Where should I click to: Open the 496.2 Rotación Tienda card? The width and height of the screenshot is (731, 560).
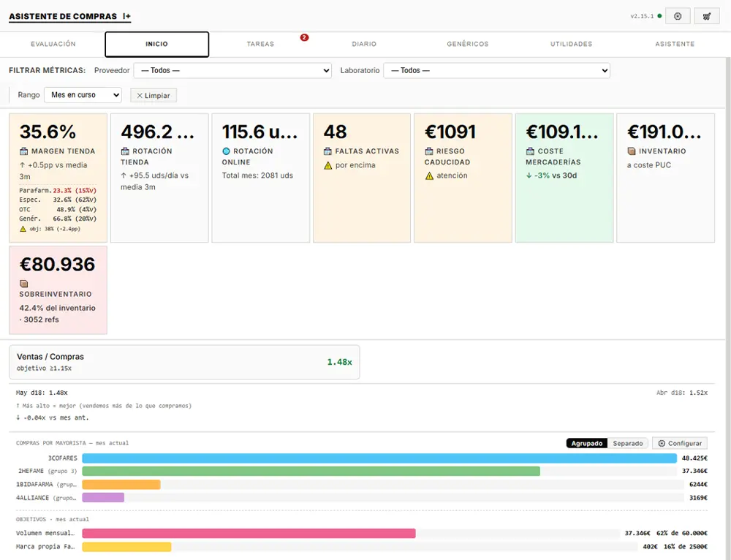pyautogui.click(x=159, y=178)
